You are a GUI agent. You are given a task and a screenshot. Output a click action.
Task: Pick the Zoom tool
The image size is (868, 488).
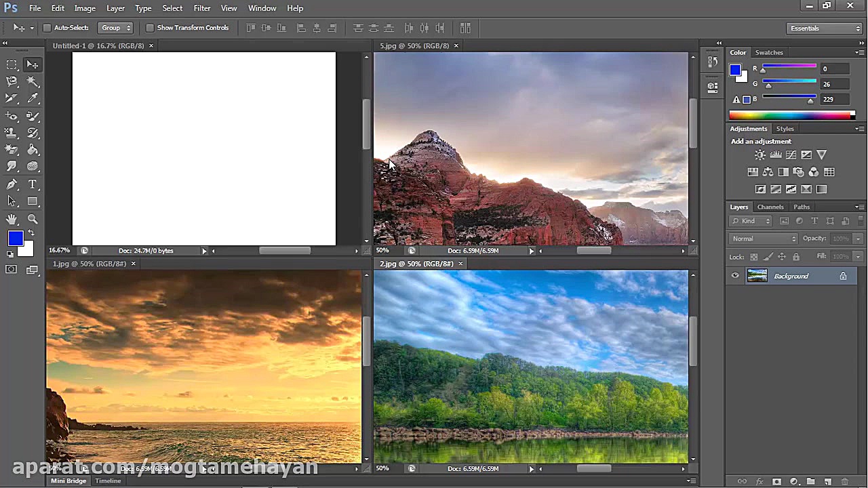[x=32, y=219]
